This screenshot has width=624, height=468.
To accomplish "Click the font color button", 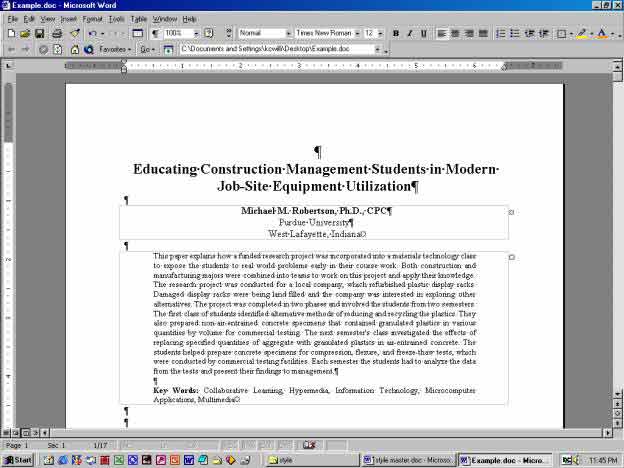I will click(x=602, y=33).
